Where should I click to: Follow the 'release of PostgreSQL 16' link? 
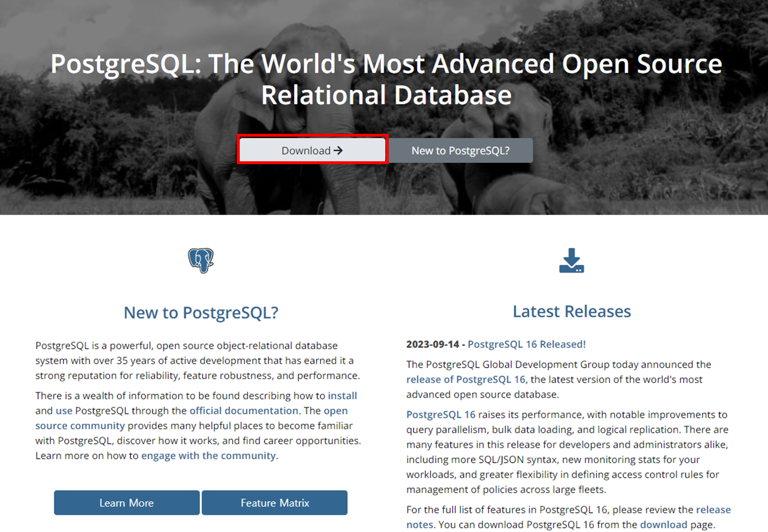coord(466,379)
